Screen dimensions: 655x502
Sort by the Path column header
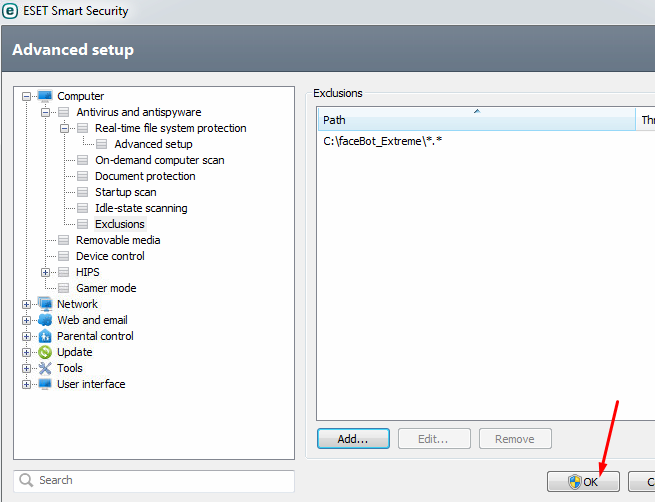[x=477, y=119]
